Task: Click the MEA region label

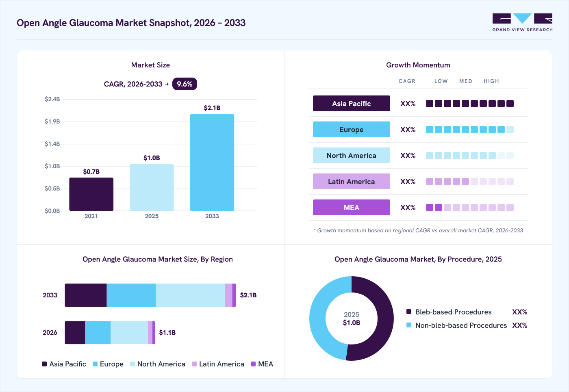Action: pyautogui.click(x=352, y=208)
